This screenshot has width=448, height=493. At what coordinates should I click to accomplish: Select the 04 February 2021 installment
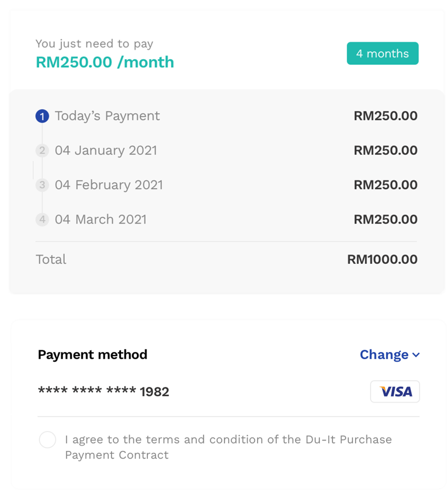point(108,185)
